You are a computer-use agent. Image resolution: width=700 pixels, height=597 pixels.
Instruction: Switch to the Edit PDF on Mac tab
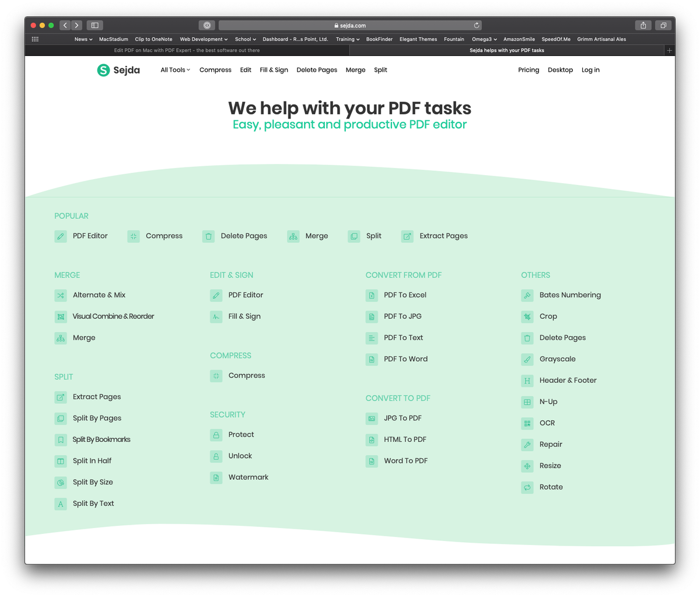pyautogui.click(x=187, y=50)
